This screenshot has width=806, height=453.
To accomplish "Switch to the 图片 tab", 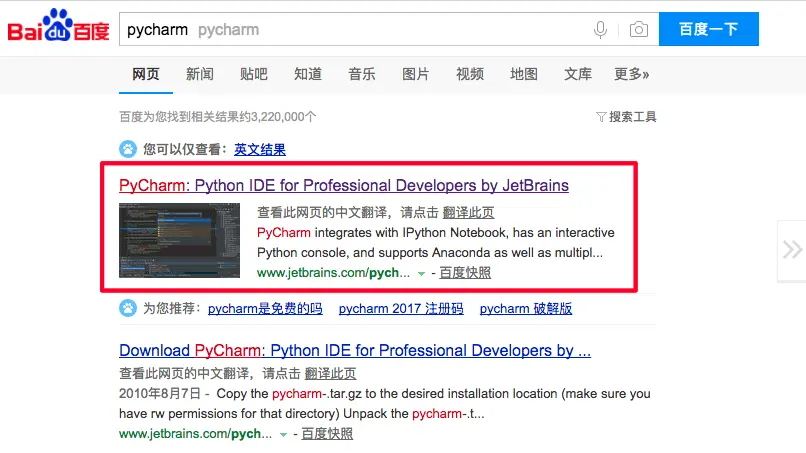I will point(416,75).
